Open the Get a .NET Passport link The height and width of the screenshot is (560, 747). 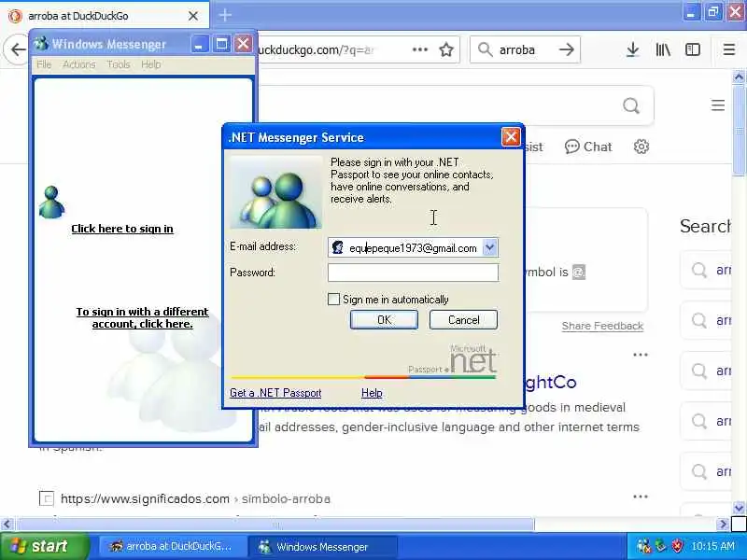coord(275,393)
